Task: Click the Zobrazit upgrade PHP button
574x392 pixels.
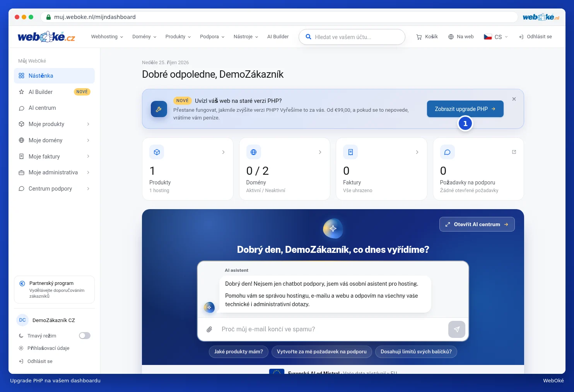Action: pos(465,109)
